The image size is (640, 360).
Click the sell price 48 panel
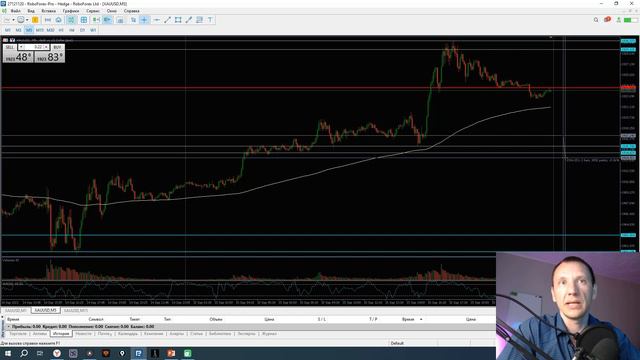click(18, 57)
